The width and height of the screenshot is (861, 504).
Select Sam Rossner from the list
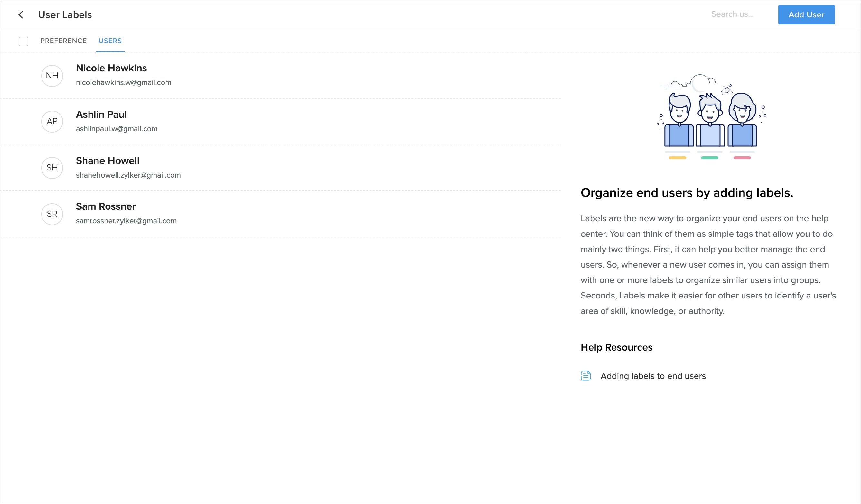pos(106,206)
